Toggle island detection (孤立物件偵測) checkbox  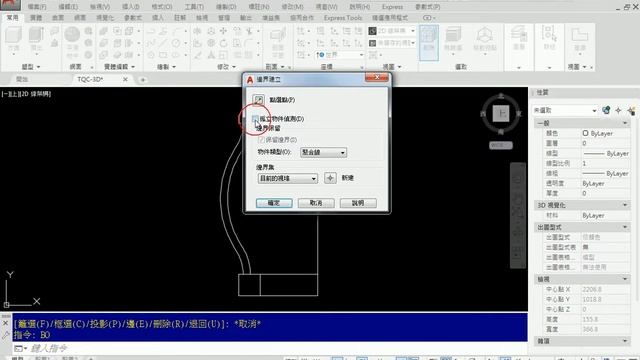(255, 119)
